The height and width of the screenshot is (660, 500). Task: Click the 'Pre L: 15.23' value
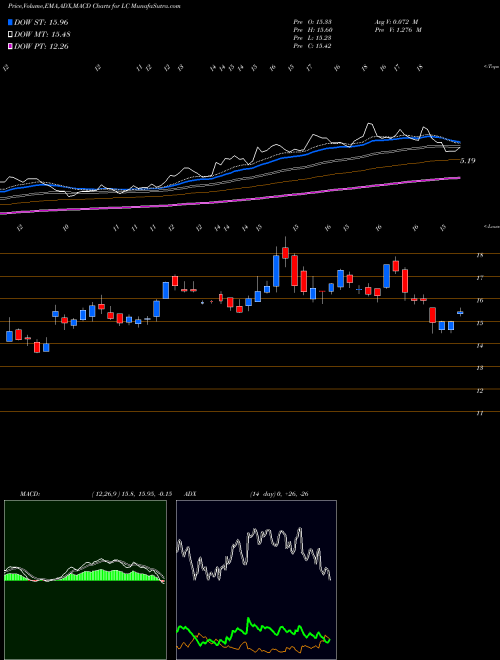pos(312,38)
